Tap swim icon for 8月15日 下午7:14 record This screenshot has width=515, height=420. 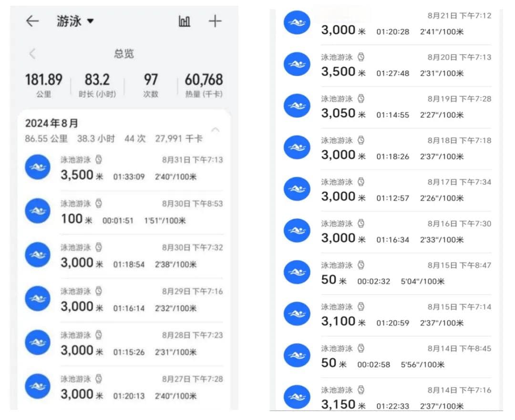click(297, 314)
